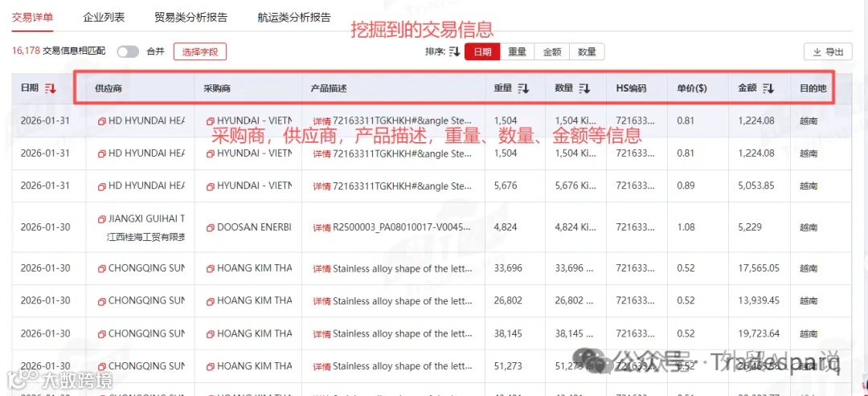The image size is (868, 396).
Task: Sort by 数量 in the sort button group
Action: tap(587, 52)
